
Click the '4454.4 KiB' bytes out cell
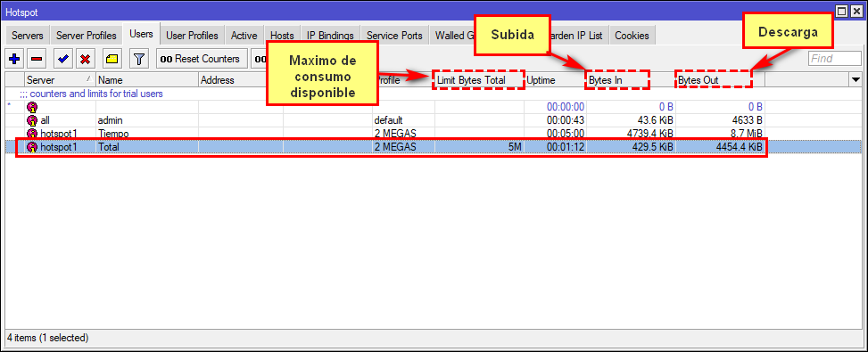point(720,147)
